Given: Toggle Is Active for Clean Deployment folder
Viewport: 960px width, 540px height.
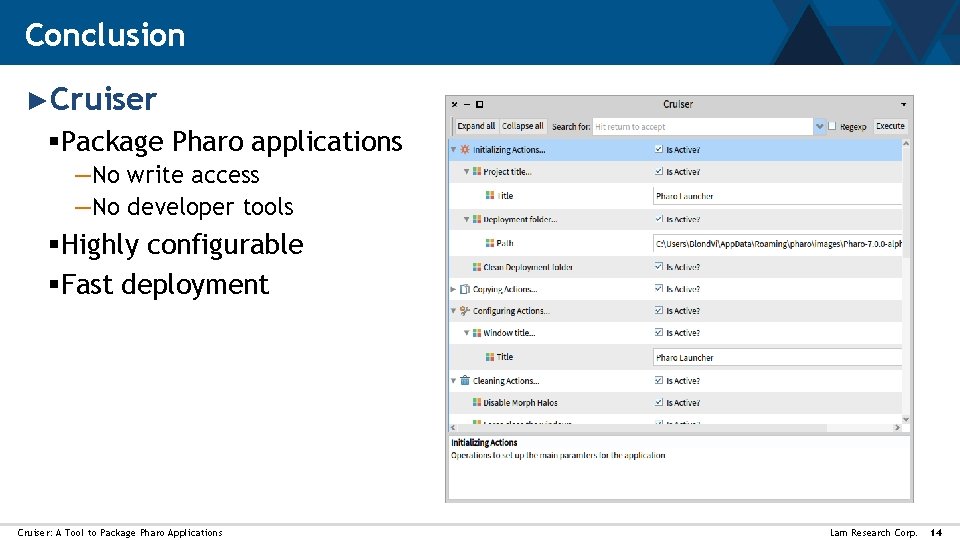Looking at the screenshot, I should click(x=659, y=267).
